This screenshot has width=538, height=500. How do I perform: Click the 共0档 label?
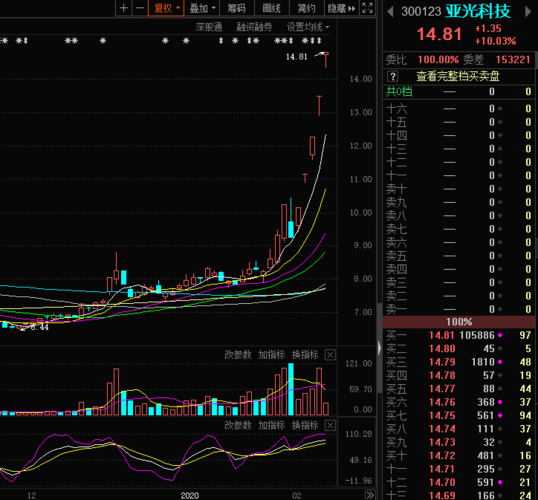coord(399,92)
